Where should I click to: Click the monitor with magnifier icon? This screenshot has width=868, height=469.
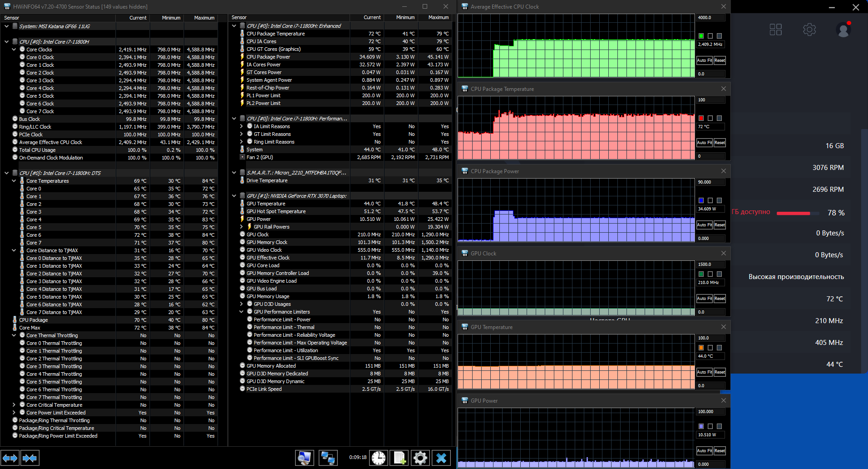[304, 458]
